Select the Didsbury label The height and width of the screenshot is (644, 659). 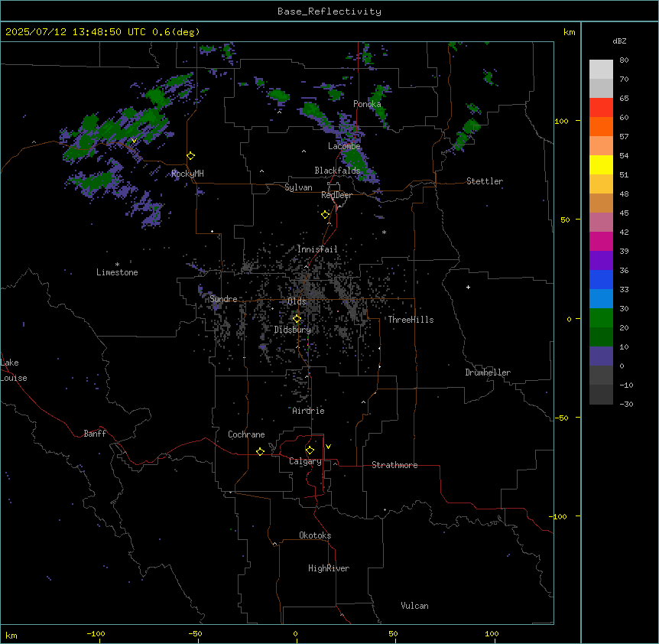[x=293, y=330]
